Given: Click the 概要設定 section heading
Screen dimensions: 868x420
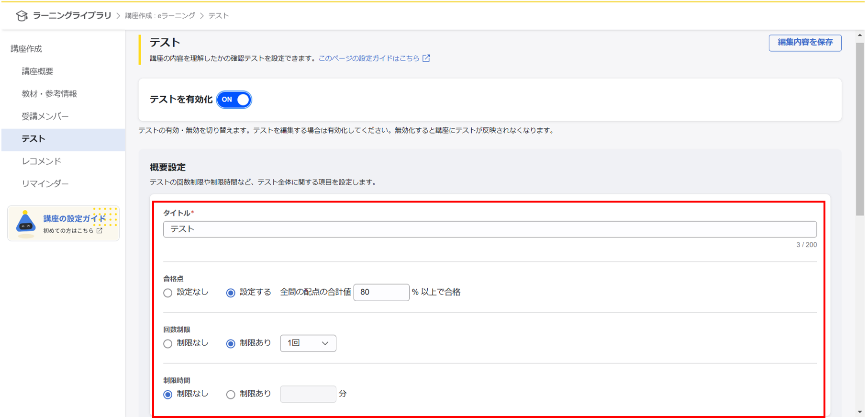Looking at the screenshot, I should (x=167, y=167).
